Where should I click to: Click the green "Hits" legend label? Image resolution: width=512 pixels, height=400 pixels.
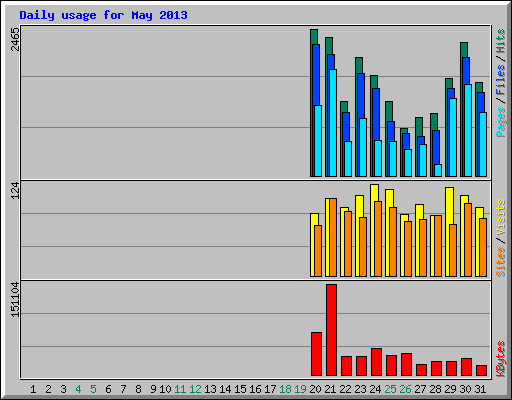tap(501, 41)
